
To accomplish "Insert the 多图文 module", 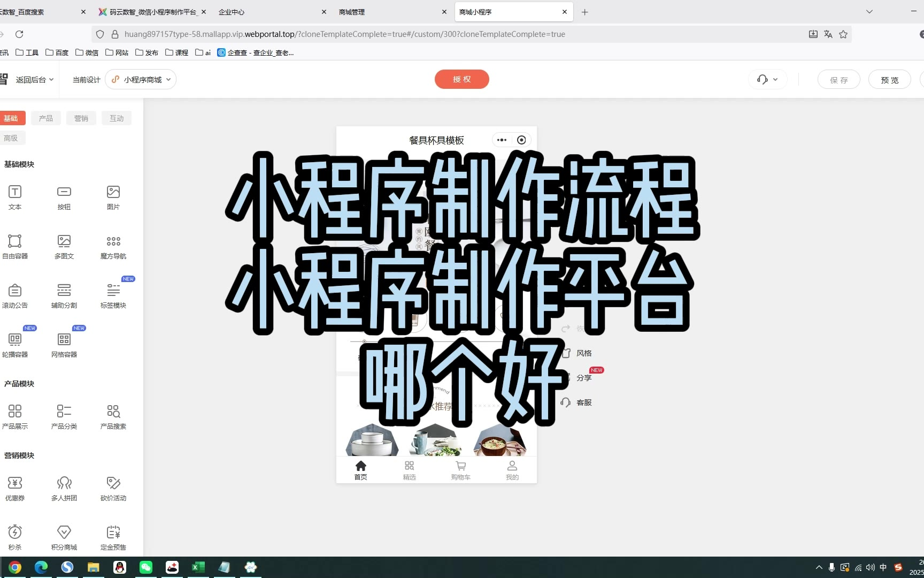I will pyautogui.click(x=64, y=247).
